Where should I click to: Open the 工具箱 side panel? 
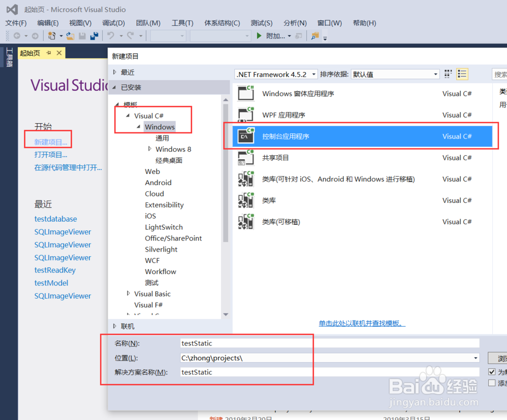pyautogui.click(x=9, y=57)
